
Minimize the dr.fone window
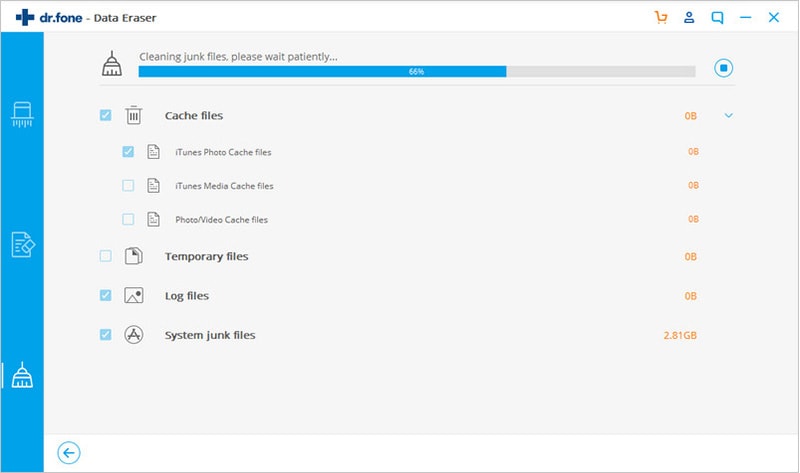point(745,17)
